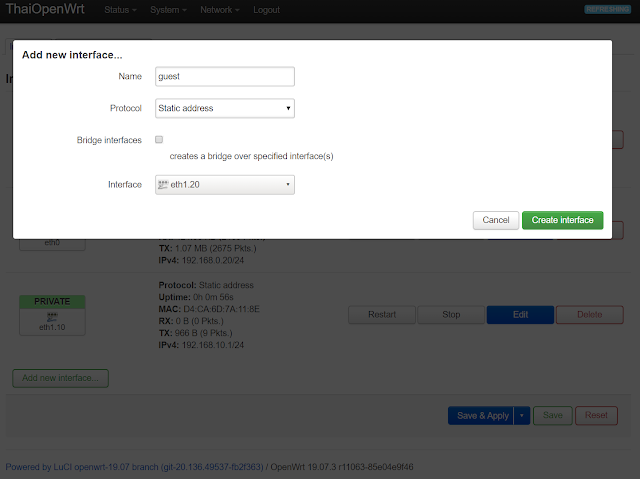Click the PRIVATE interface eth1.10 icon

click(x=52, y=317)
